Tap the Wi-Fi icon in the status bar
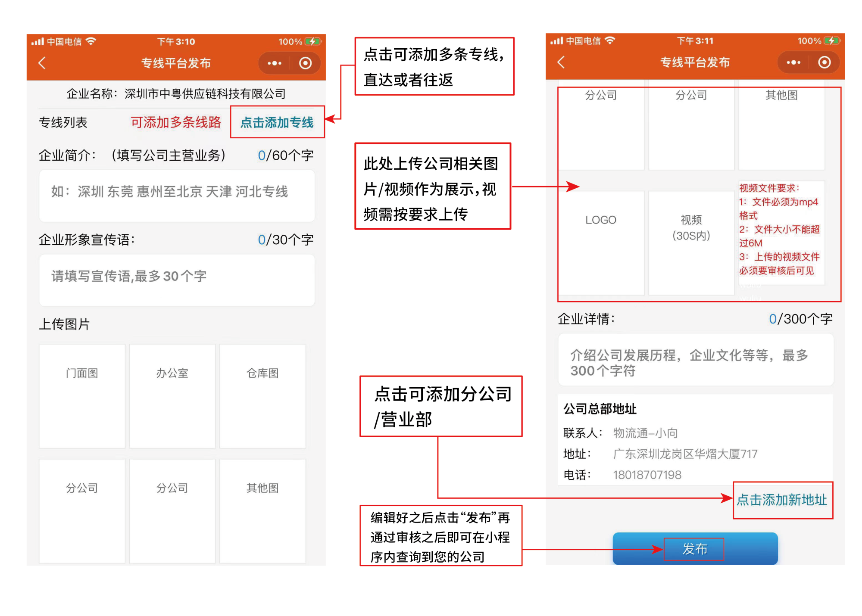 click(x=91, y=41)
